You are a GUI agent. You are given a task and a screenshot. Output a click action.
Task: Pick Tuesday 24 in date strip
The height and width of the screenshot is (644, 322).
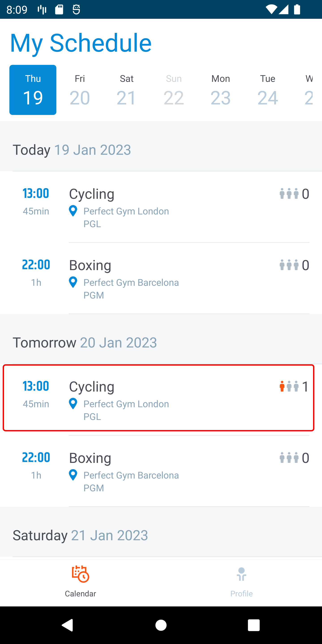(x=267, y=90)
